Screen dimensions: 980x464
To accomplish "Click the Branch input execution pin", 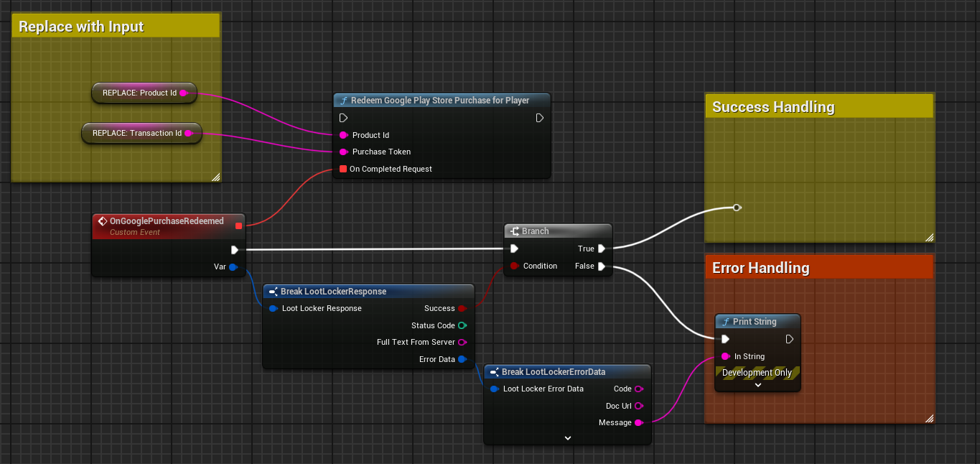I will click(x=514, y=249).
